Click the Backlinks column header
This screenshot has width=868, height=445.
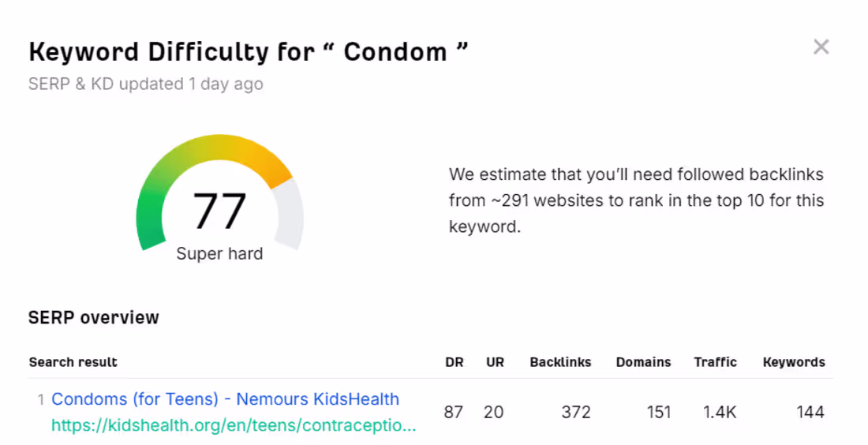click(x=560, y=362)
